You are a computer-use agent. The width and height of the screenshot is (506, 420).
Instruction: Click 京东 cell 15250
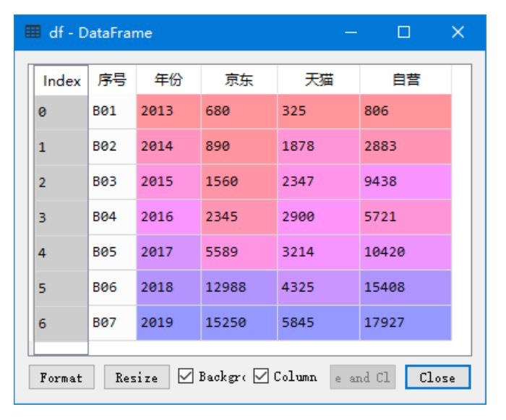tap(239, 322)
